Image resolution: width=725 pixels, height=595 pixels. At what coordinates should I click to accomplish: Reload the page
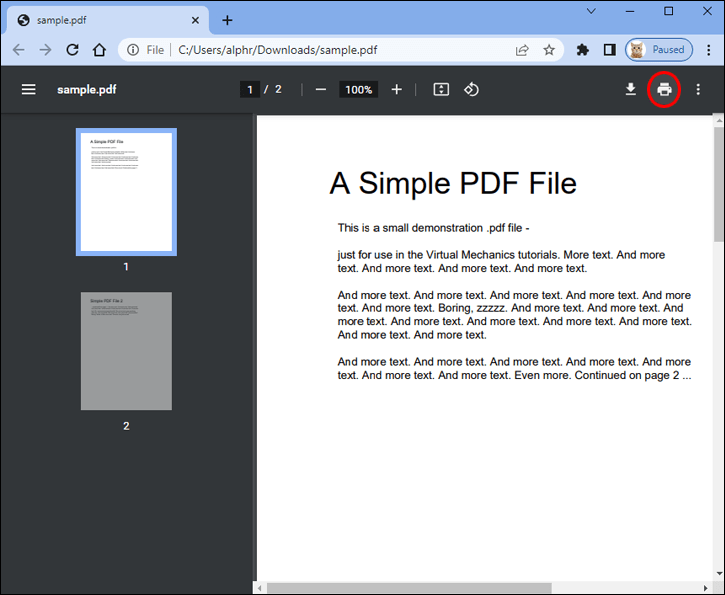[x=72, y=49]
